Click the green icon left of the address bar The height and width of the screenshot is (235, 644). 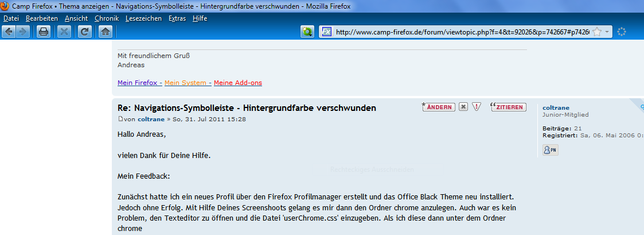tap(307, 32)
